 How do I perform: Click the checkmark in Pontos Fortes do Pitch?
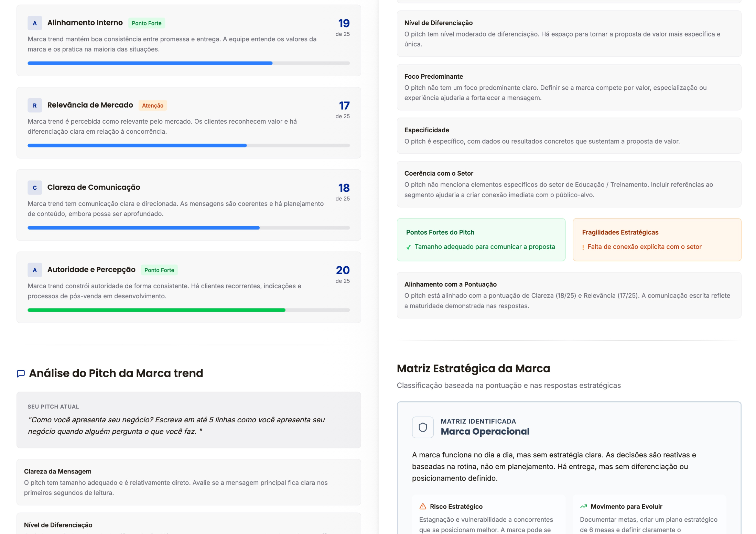pos(409,247)
